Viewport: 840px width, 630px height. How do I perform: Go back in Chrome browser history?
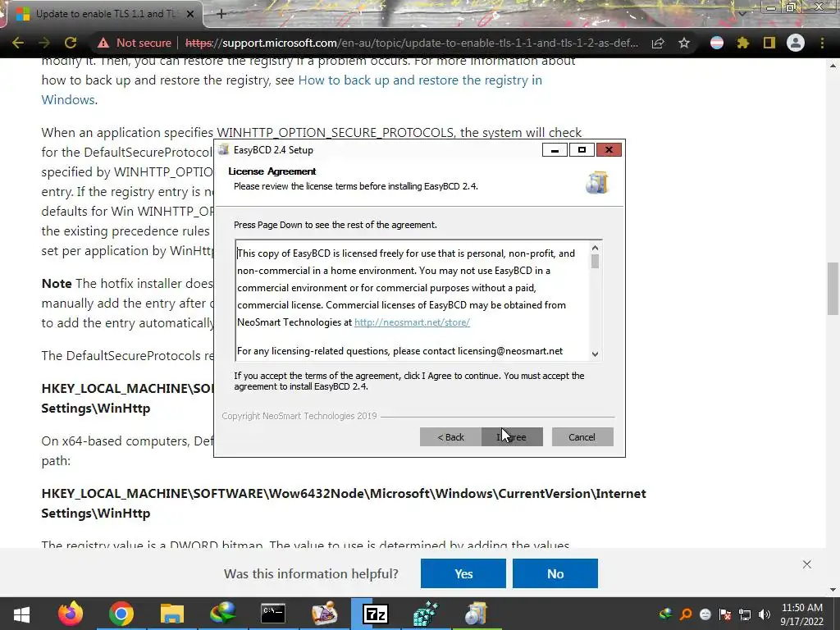18,43
